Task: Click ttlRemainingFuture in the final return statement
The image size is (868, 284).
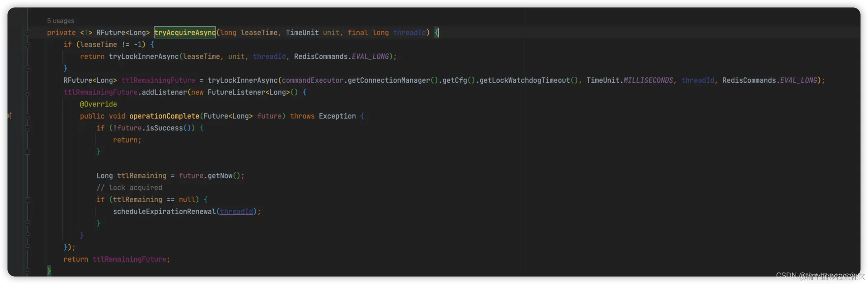Action: pos(129,259)
